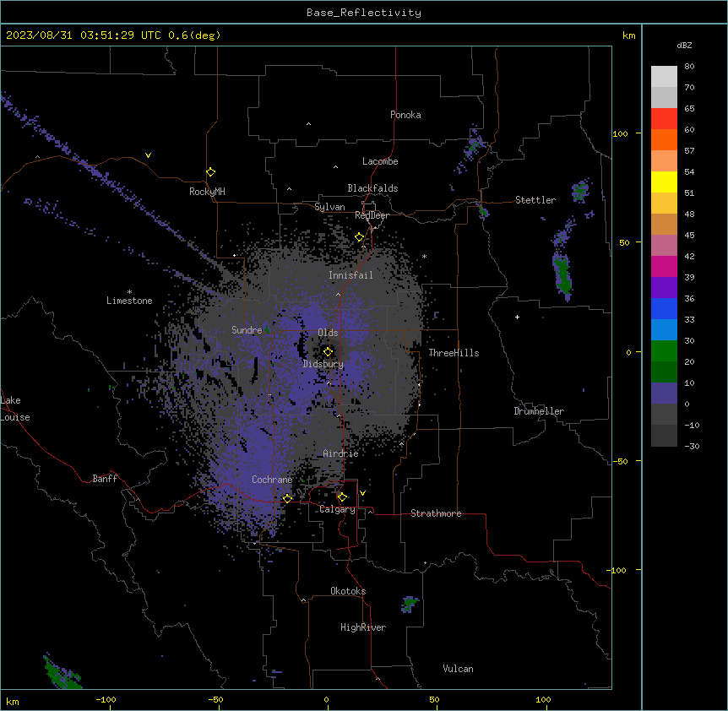
Task: Click the Blackfalds city label
Action: click(372, 188)
